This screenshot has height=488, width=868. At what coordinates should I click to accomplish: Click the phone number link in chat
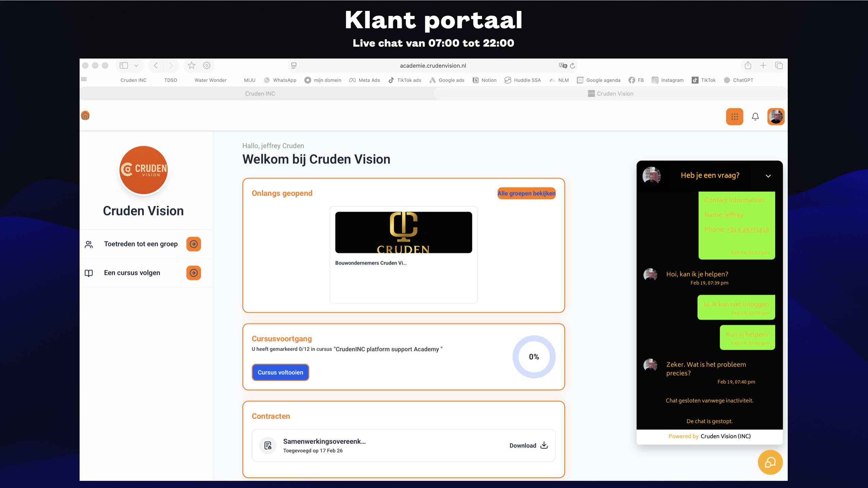pos(748,229)
